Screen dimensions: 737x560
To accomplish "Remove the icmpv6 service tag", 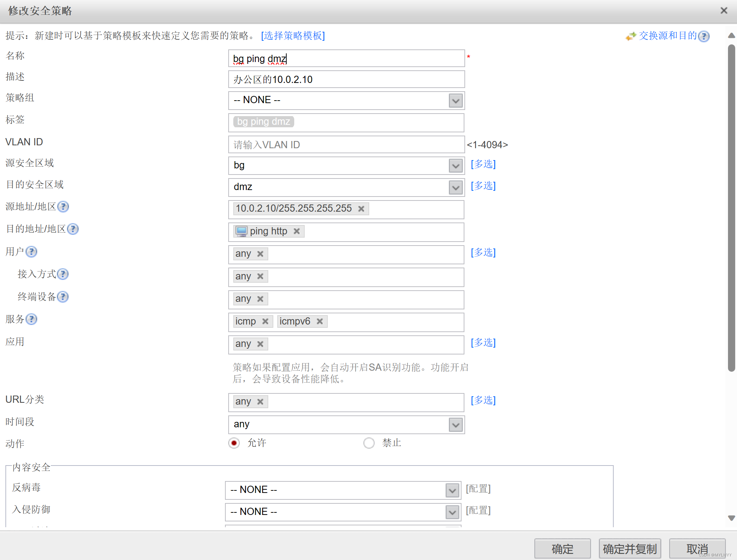I will click(x=319, y=321).
